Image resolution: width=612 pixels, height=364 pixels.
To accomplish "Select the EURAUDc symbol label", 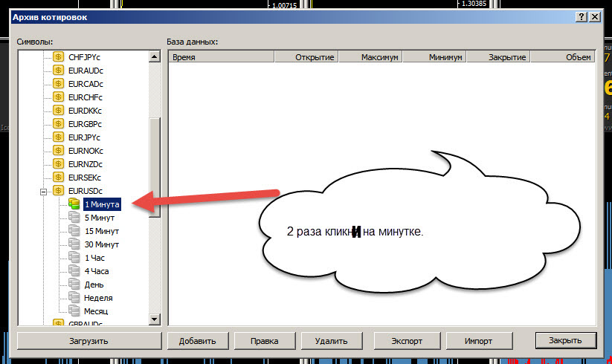I will click(86, 71).
